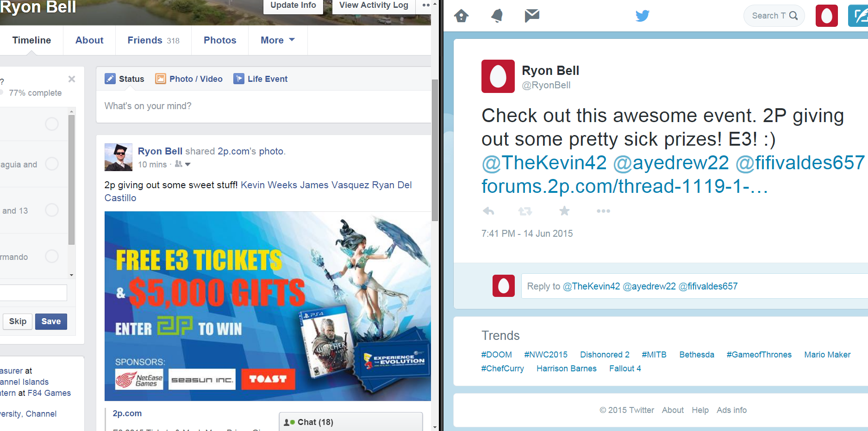Screen dimensions: 868x431
Task: Select the first empty circle in suggestions
Action: (x=52, y=123)
